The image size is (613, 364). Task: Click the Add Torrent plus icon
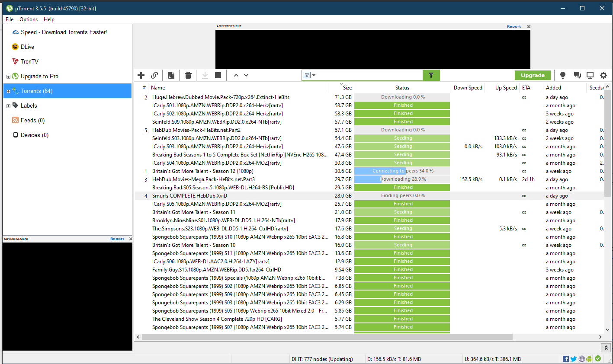(141, 75)
